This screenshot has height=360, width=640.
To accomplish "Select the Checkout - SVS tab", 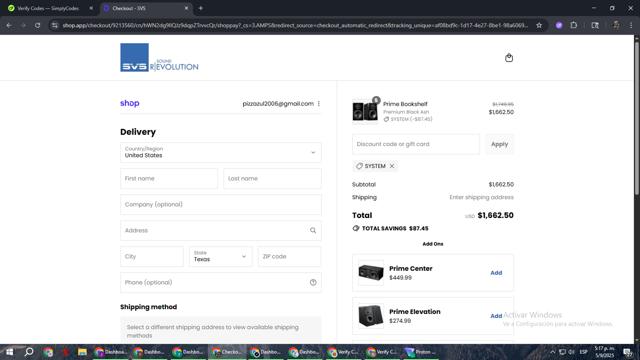I will click(x=145, y=8).
